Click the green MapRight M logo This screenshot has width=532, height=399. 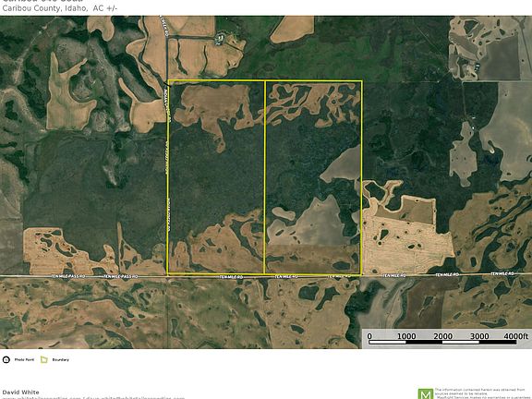(x=426, y=393)
